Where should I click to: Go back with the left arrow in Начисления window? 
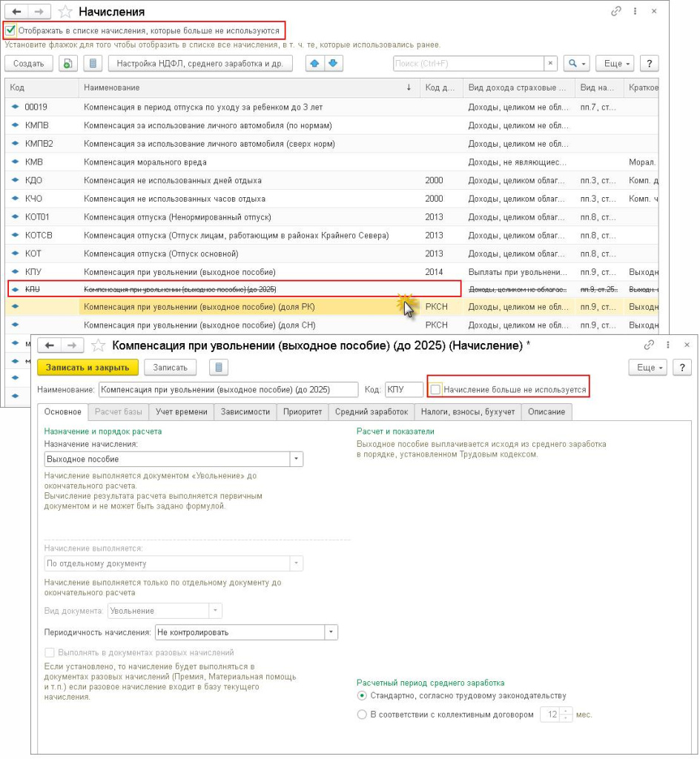click(16, 12)
